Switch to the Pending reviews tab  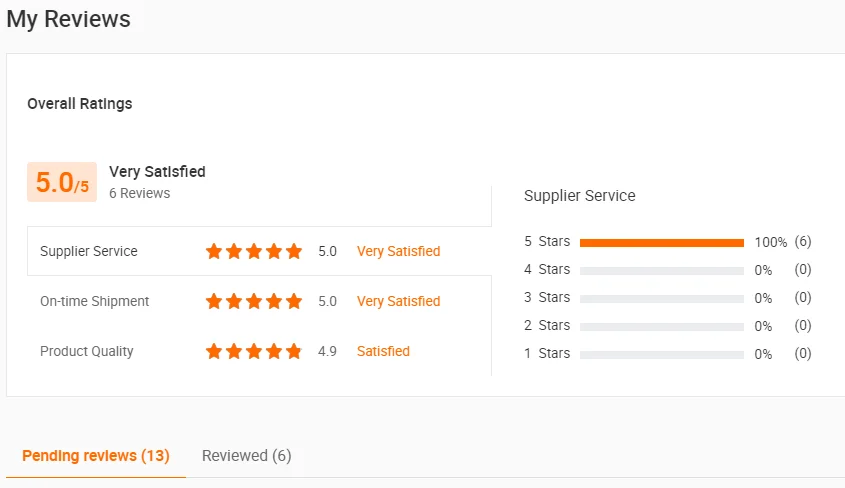point(96,456)
